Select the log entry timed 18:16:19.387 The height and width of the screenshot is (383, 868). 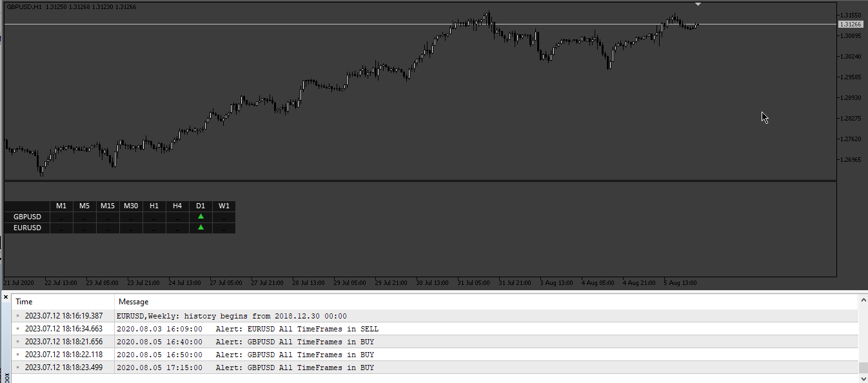pyautogui.click(x=435, y=316)
